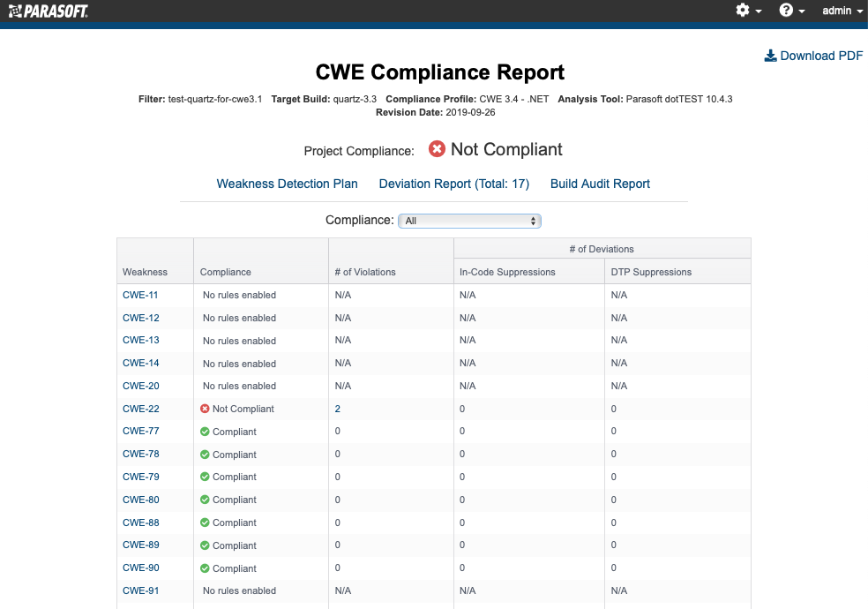
Task: Open the CWE-12 weakness link
Action: pyautogui.click(x=140, y=318)
